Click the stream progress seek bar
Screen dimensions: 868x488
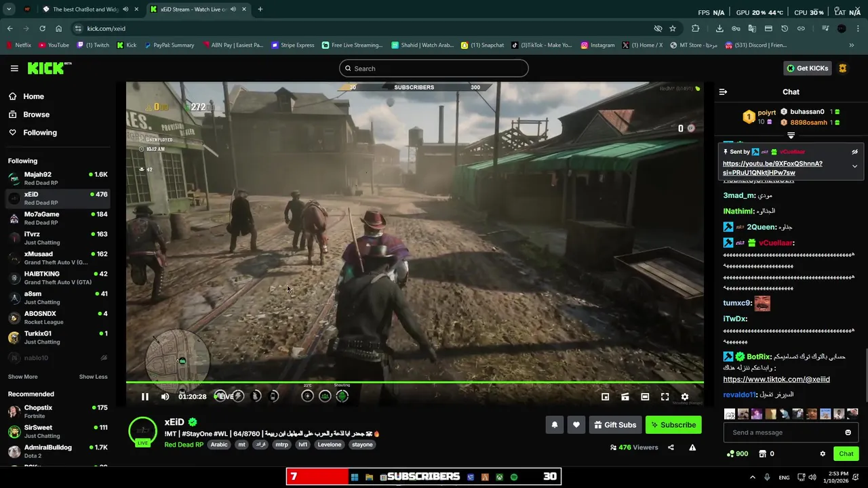(x=414, y=383)
